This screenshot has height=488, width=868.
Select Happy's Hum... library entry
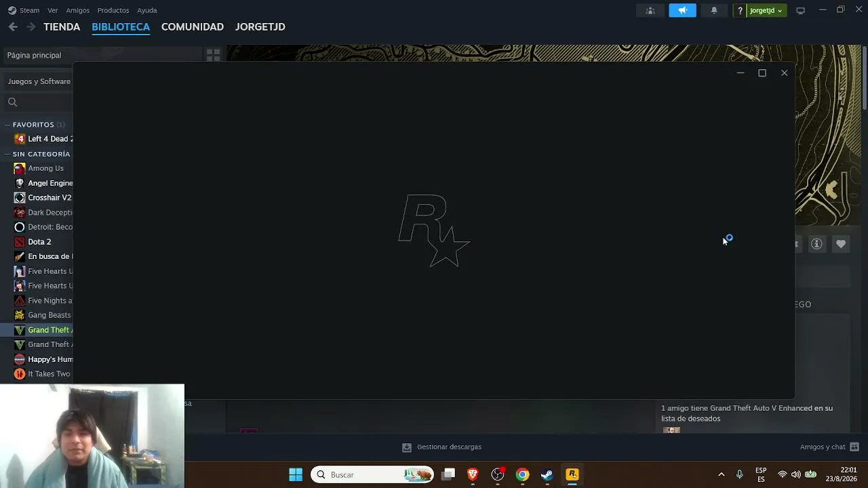pyautogui.click(x=50, y=359)
